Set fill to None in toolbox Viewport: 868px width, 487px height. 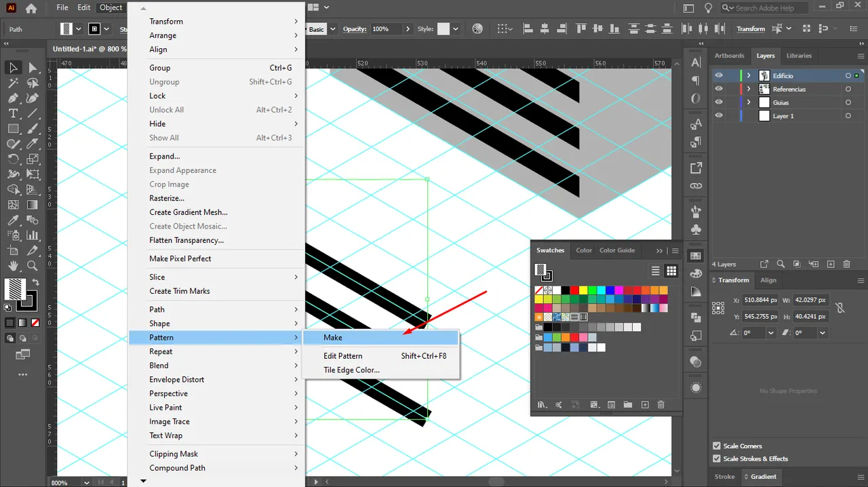click(35, 323)
